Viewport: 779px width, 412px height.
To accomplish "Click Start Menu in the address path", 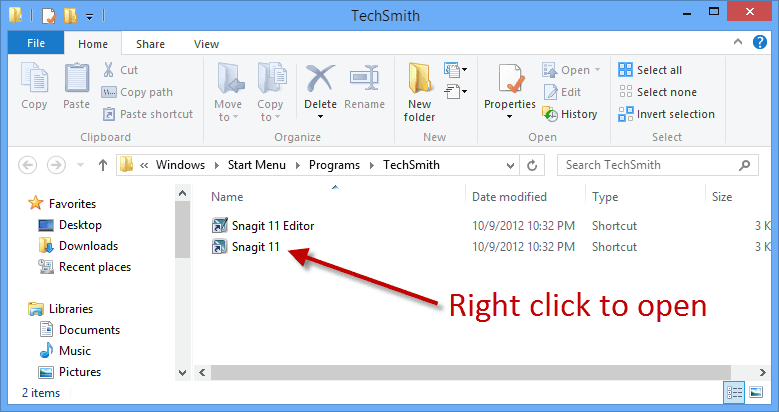I will 256,165.
